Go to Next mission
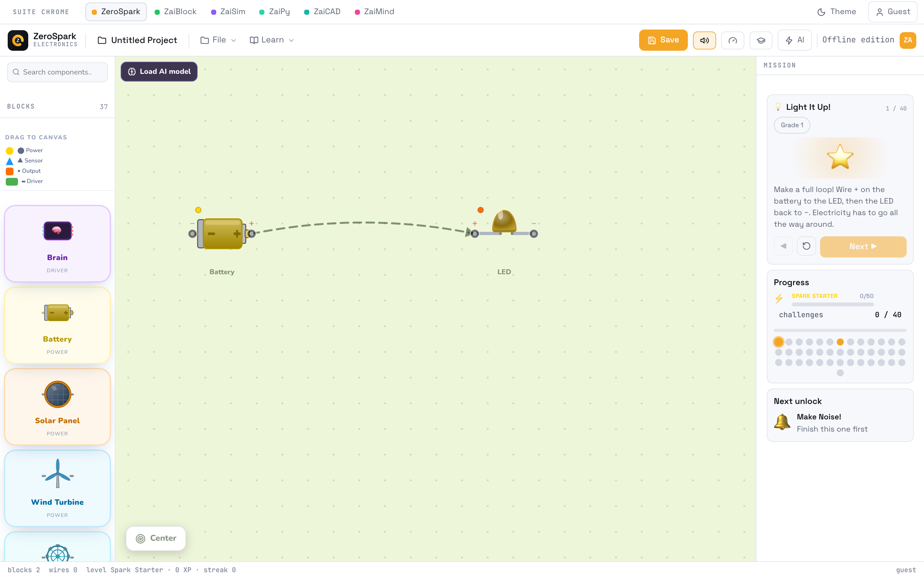The height and width of the screenshot is (578, 924). (863, 247)
